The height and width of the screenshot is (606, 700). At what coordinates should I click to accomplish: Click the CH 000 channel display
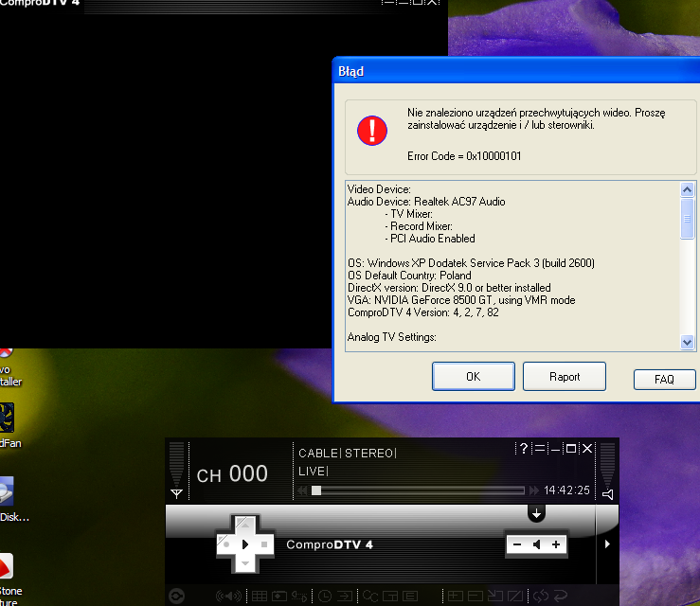coord(232,474)
